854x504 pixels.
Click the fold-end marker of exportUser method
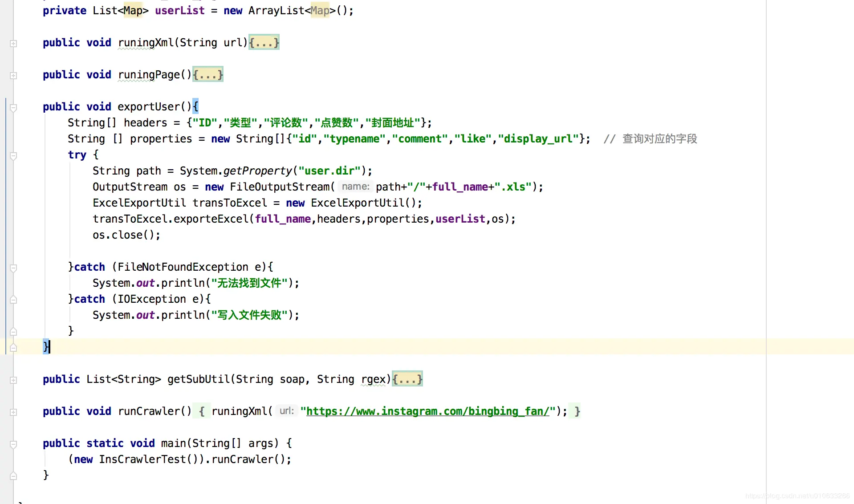coord(13,348)
